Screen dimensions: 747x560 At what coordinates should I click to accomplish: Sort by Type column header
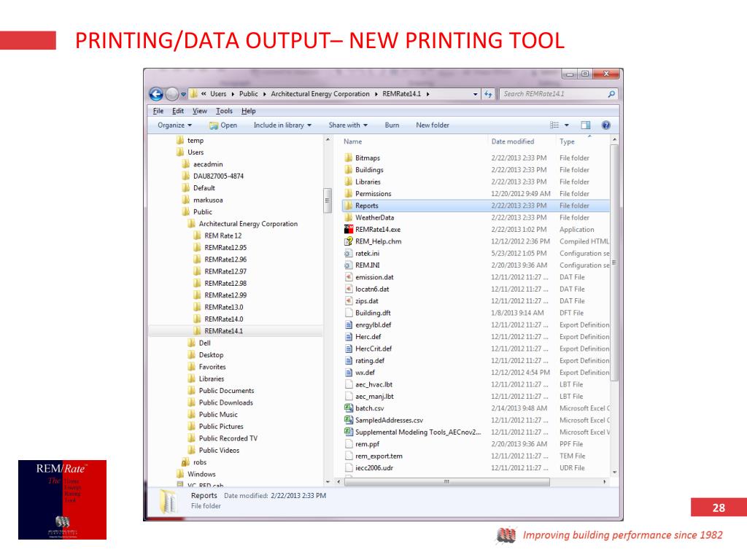pos(567,141)
